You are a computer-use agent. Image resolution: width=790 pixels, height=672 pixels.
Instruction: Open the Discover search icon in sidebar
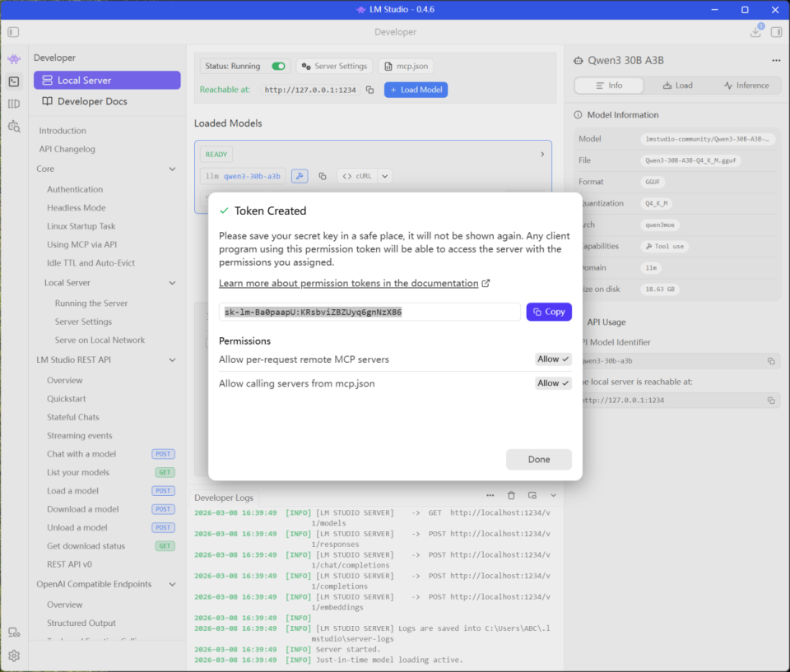click(14, 126)
